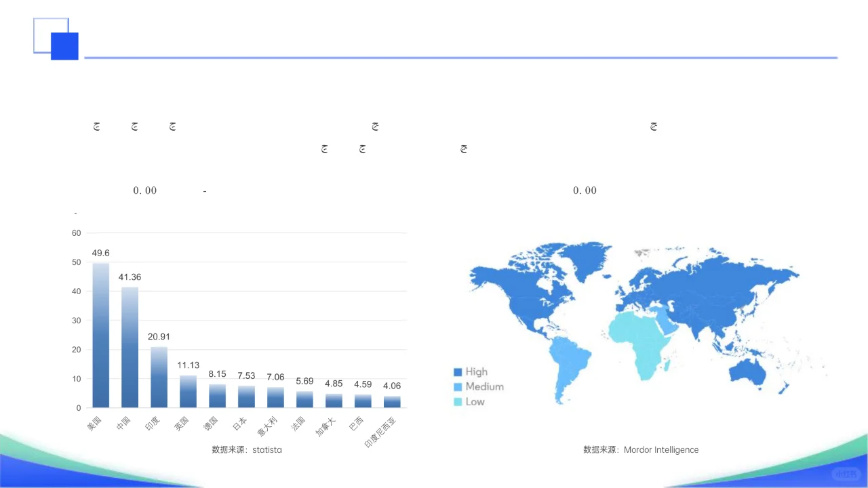Click the 4.59 value label
868x488 pixels.
363,384
